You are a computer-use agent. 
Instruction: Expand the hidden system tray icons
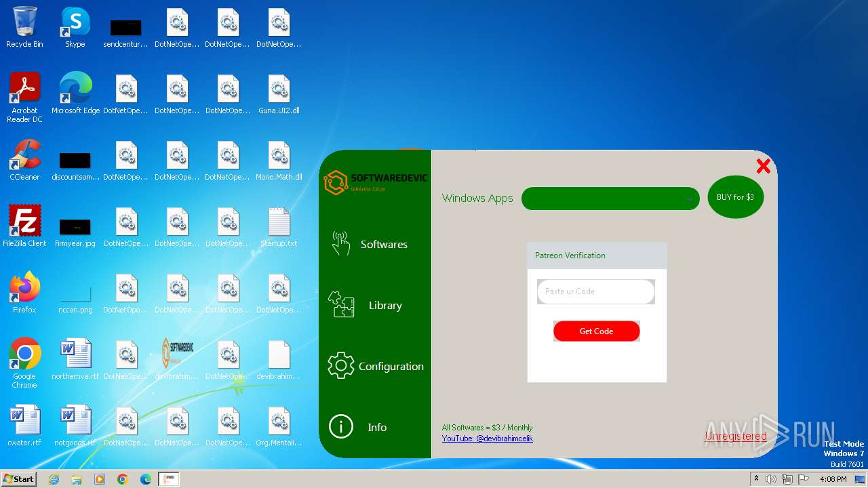pos(756,479)
